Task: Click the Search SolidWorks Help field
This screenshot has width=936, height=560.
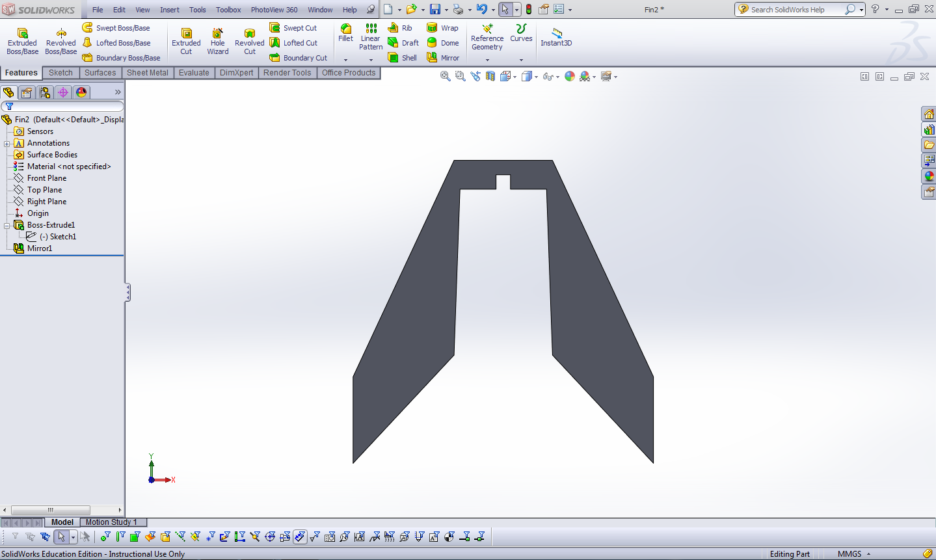Action: (795, 10)
